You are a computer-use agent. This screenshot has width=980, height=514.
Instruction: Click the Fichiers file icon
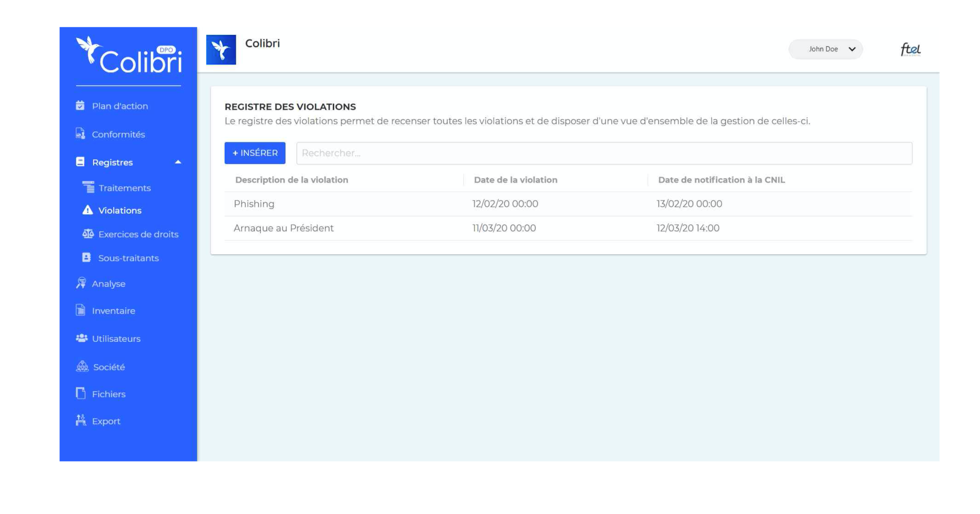(80, 393)
